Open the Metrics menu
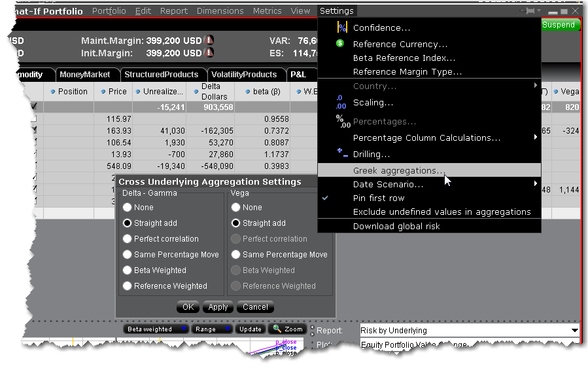Image resolution: width=588 pixels, height=368 pixels. click(266, 11)
